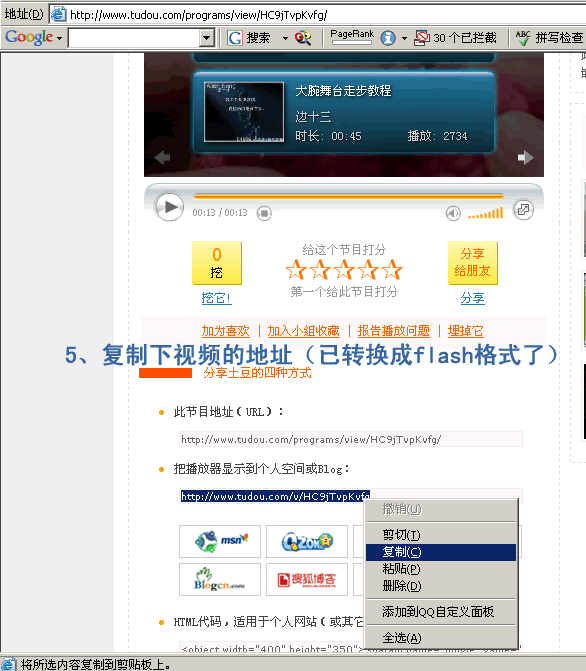Open the dropdown arrow next to 搜索
Viewport: 586px width, 671px height.
pyautogui.click(x=285, y=38)
